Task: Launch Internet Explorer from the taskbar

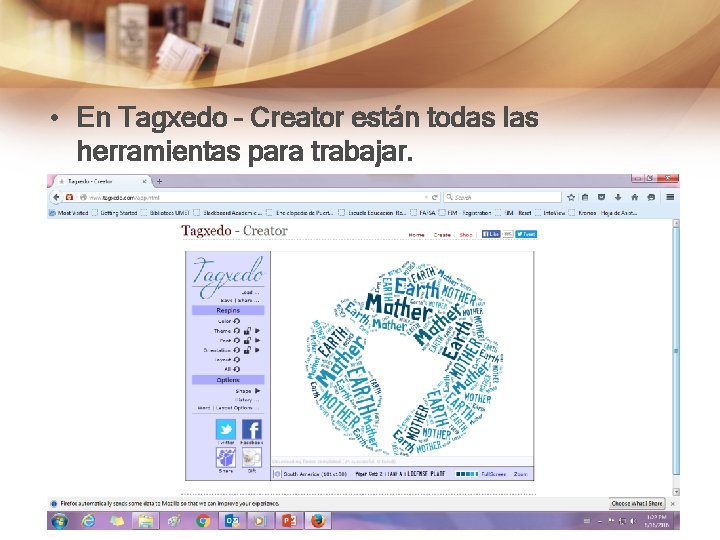Action: (x=88, y=521)
